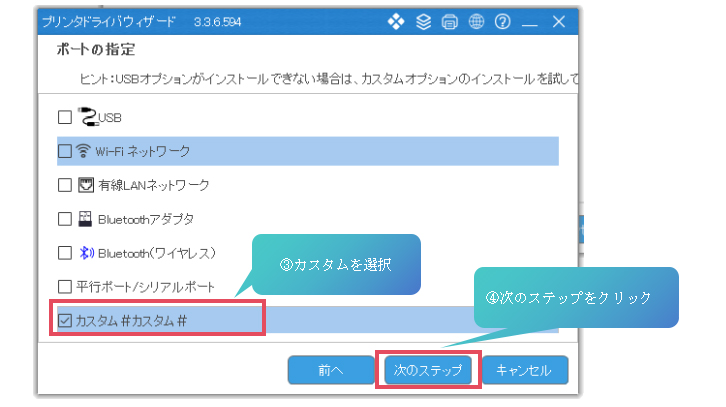Click the four-diamond icon in title bar
Image resolution: width=726 pixels, height=407 pixels.
click(396, 21)
